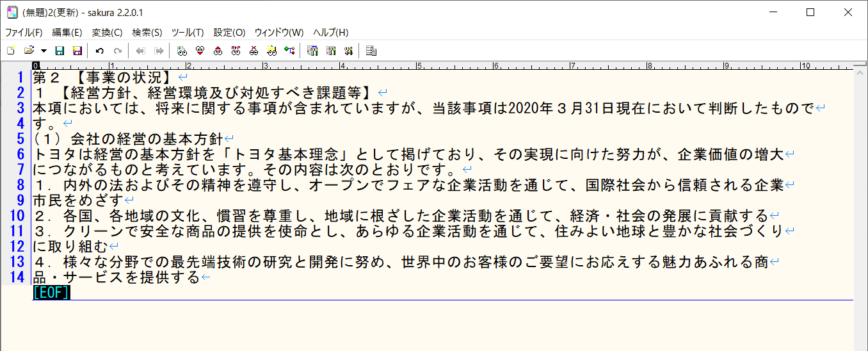Open the search binoculars icon
The width and height of the screenshot is (868, 351).
pyautogui.click(x=182, y=51)
